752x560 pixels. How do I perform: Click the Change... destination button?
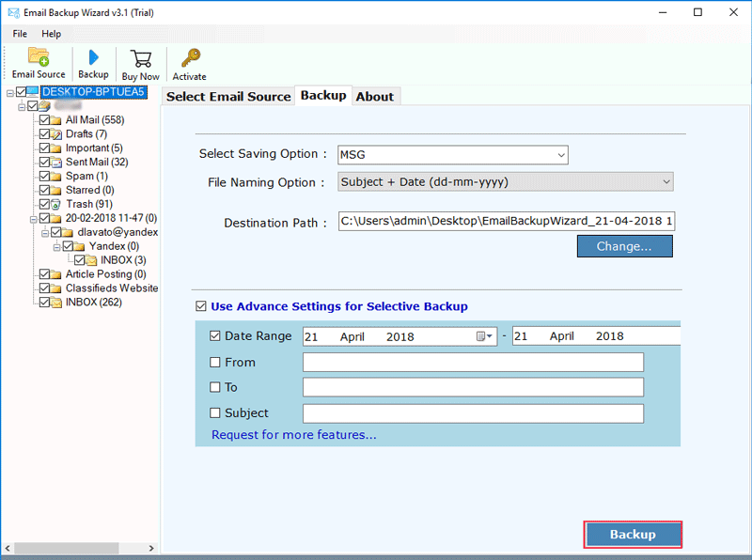tap(625, 246)
